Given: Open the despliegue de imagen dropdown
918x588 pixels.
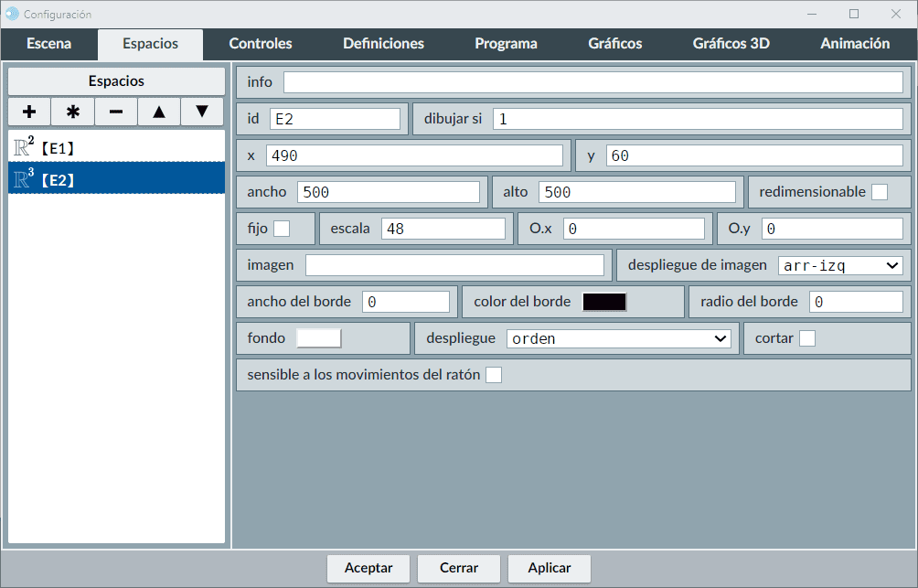Looking at the screenshot, I should (x=840, y=265).
